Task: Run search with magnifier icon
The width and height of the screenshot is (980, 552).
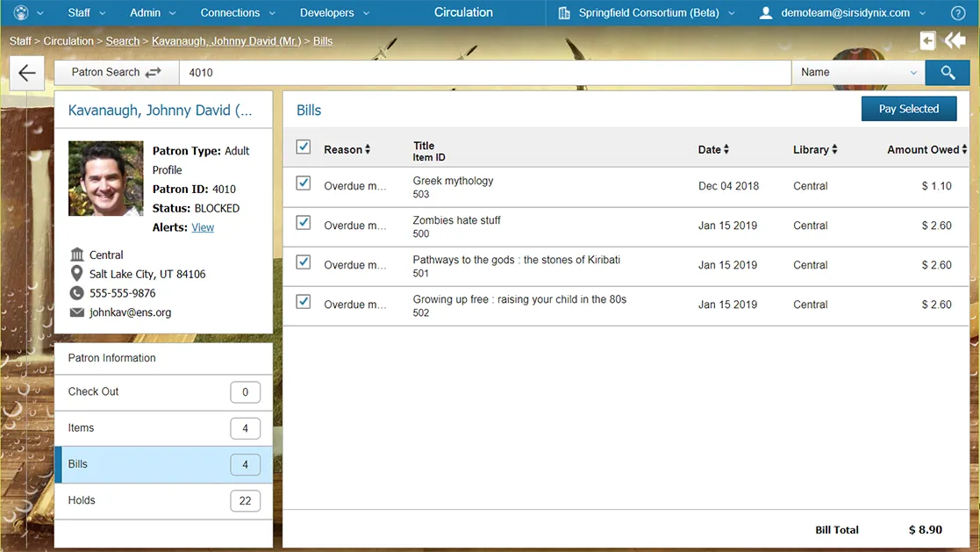Action: pyautogui.click(x=948, y=73)
